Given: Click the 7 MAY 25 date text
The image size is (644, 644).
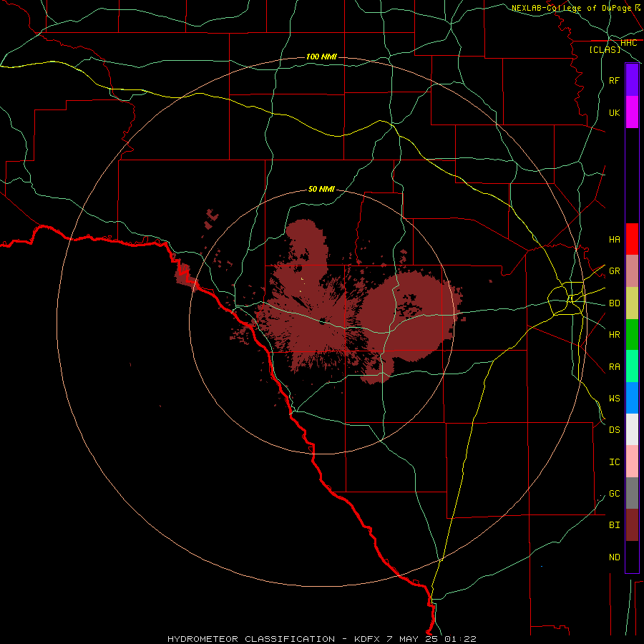Looking at the screenshot, I should (x=413, y=639).
